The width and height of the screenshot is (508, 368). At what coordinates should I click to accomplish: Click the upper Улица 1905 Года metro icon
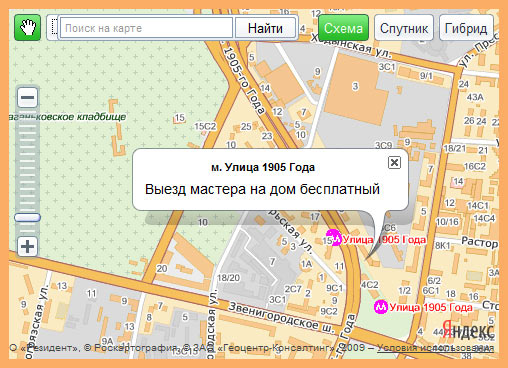[x=334, y=238]
